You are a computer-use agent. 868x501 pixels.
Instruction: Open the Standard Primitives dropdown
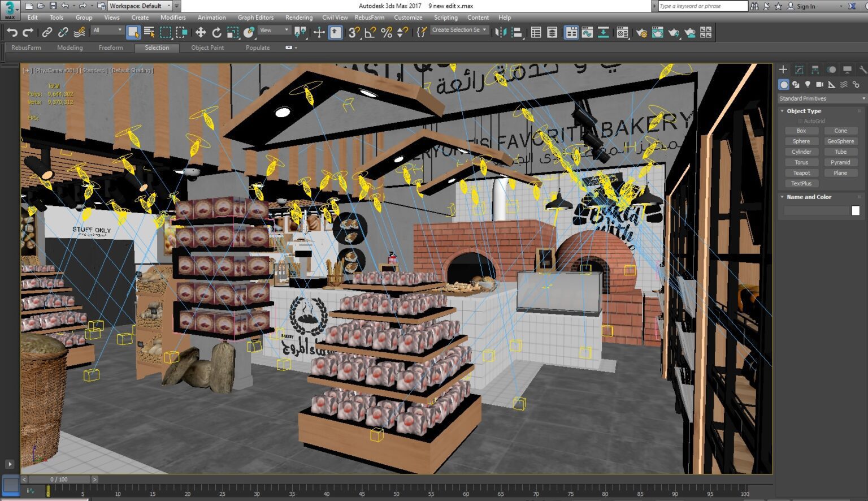(x=822, y=98)
